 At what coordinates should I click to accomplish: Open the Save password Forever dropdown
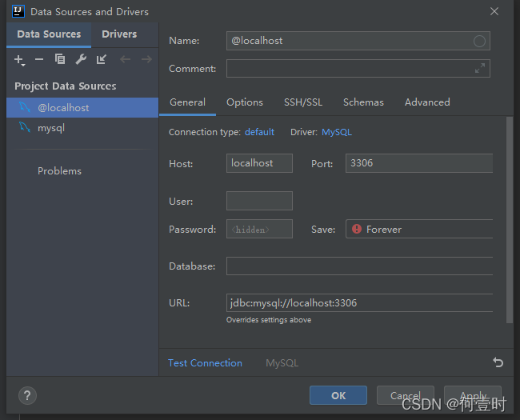pos(419,229)
